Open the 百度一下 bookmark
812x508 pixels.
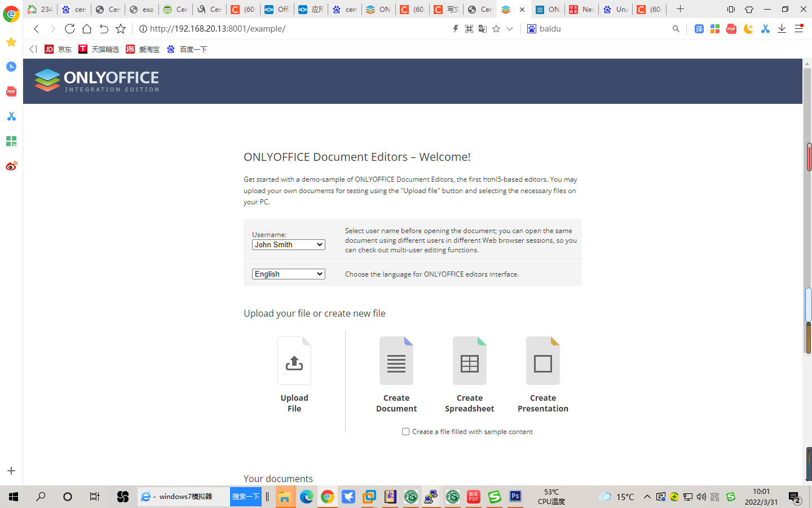[187, 49]
